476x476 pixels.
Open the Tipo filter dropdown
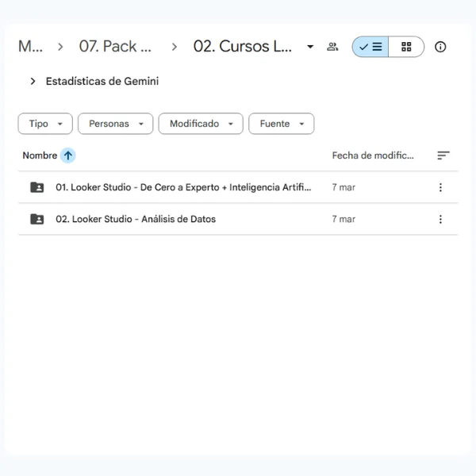[45, 124]
